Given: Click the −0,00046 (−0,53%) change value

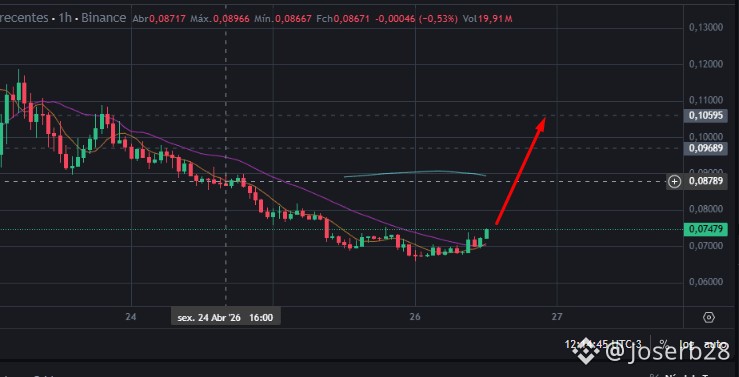Looking at the screenshot, I should 417,19.
